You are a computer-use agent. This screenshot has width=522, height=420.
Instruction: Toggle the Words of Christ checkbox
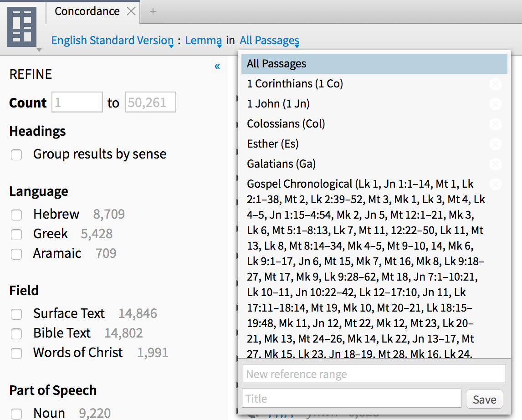pos(17,353)
